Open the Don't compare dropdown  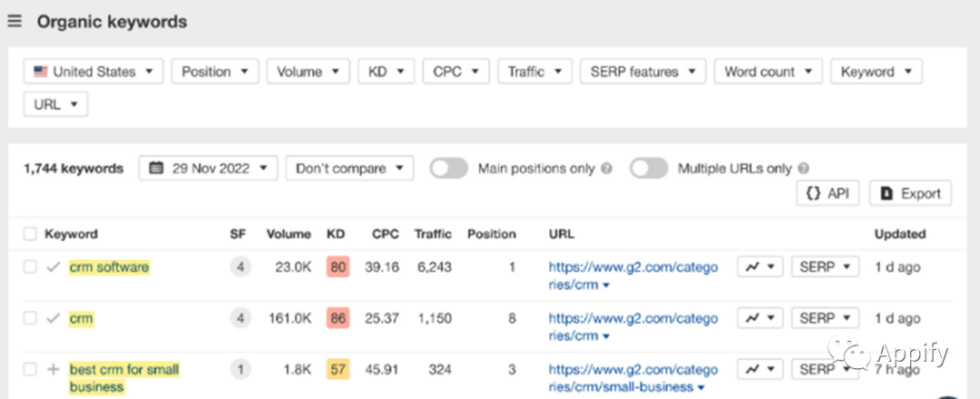point(349,169)
